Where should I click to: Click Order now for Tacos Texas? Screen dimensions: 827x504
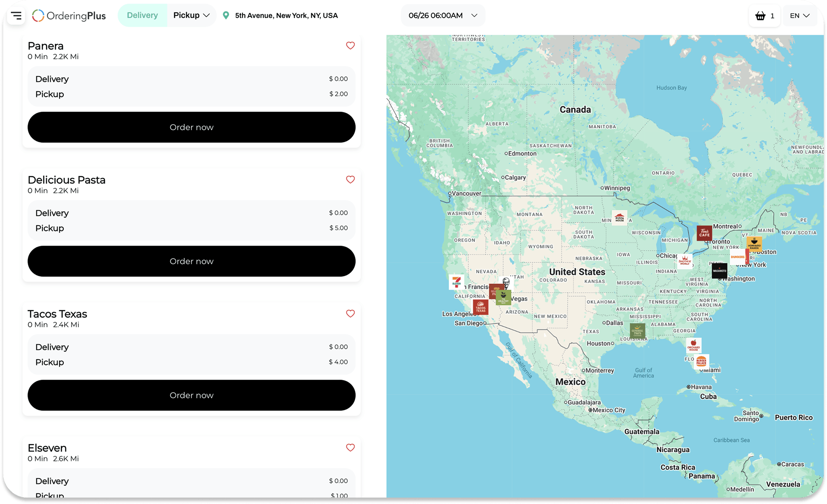[x=191, y=395]
